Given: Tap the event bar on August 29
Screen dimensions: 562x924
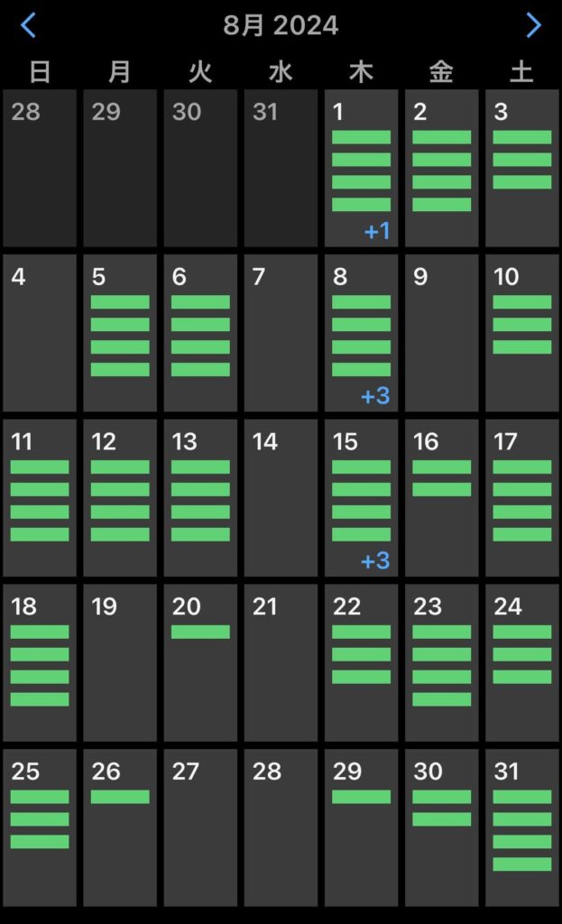Looking at the screenshot, I should coord(361,797).
